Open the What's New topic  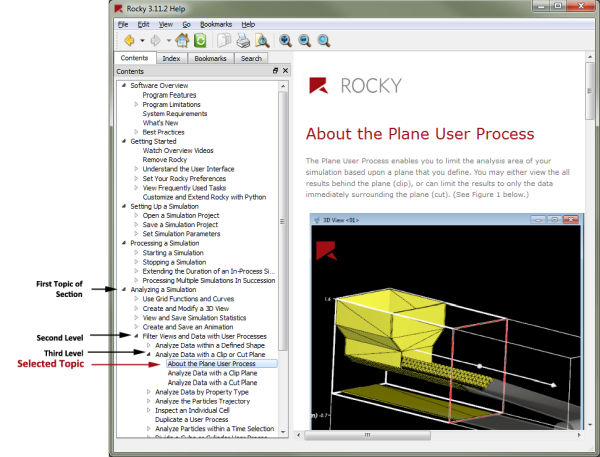(160, 123)
